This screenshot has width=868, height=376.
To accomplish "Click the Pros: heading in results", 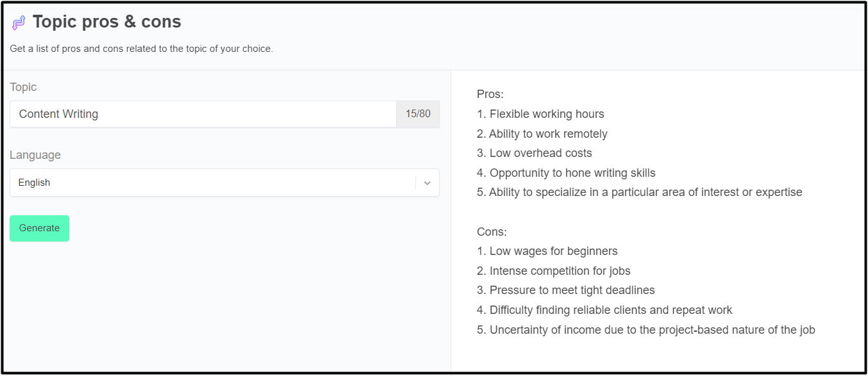I will (490, 94).
